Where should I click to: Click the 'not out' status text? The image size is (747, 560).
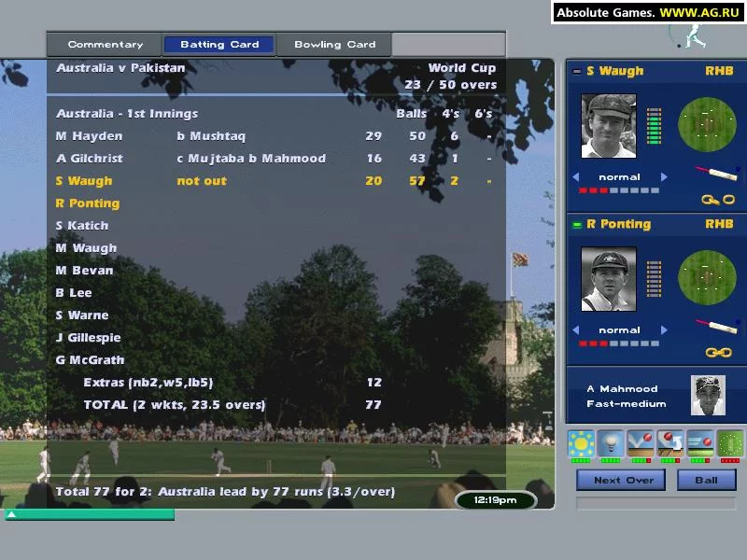(x=202, y=181)
